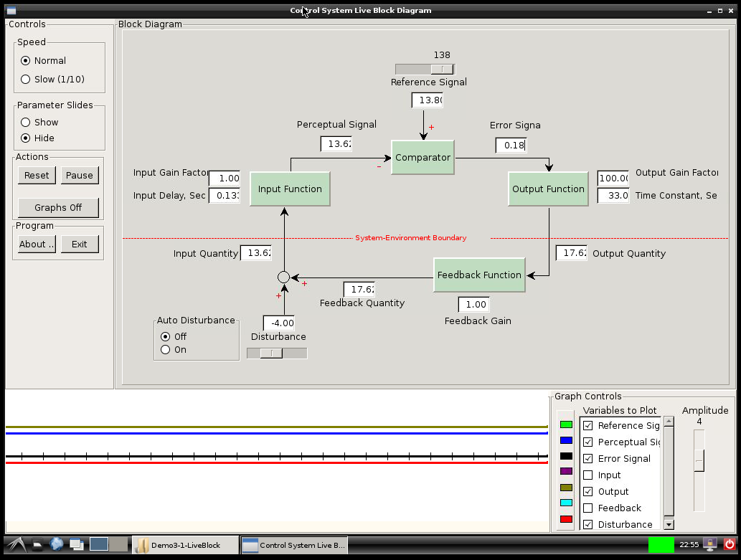This screenshot has width=741, height=560.
Task: Select Slow (1/10) speed radio button
Action: click(26, 80)
